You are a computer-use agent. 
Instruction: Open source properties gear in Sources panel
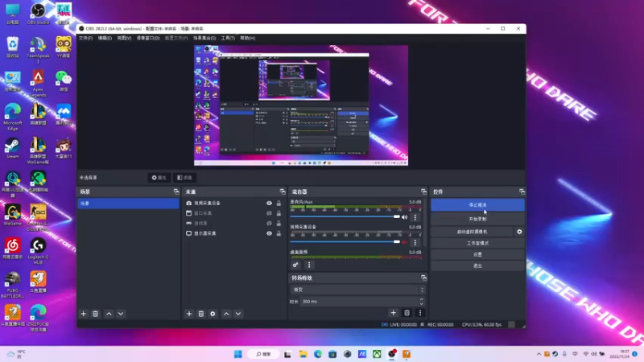[x=213, y=314]
